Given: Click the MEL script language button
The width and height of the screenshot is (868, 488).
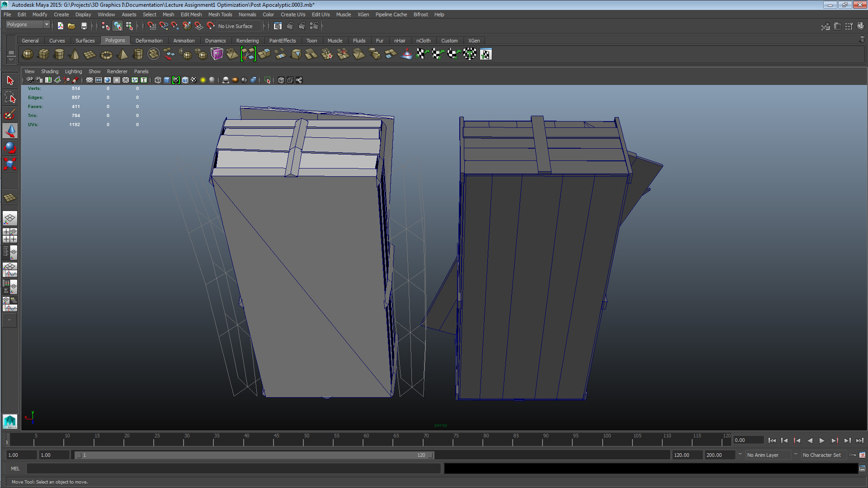Looking at the screenshot, I should tap(15, 469).
